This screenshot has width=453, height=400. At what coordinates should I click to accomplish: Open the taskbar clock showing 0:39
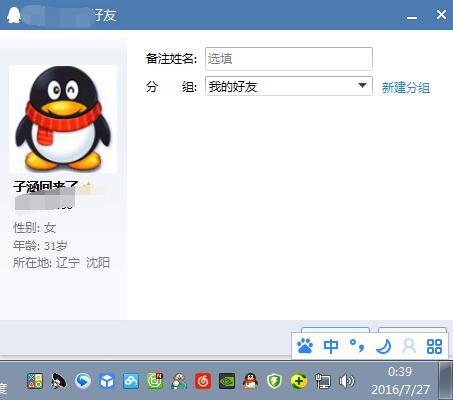point(400,381)
